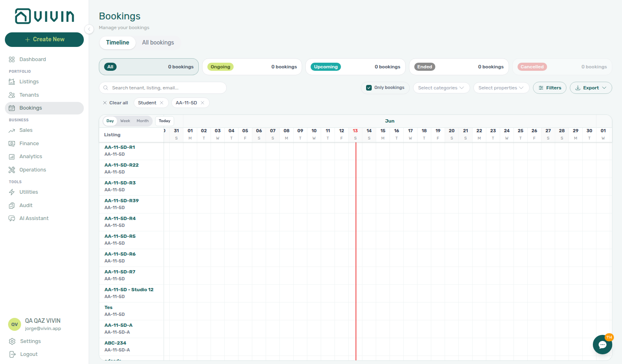Remove the Student filter chip
Viewport: 622px width, 364px height.
[x=162, y=103]
